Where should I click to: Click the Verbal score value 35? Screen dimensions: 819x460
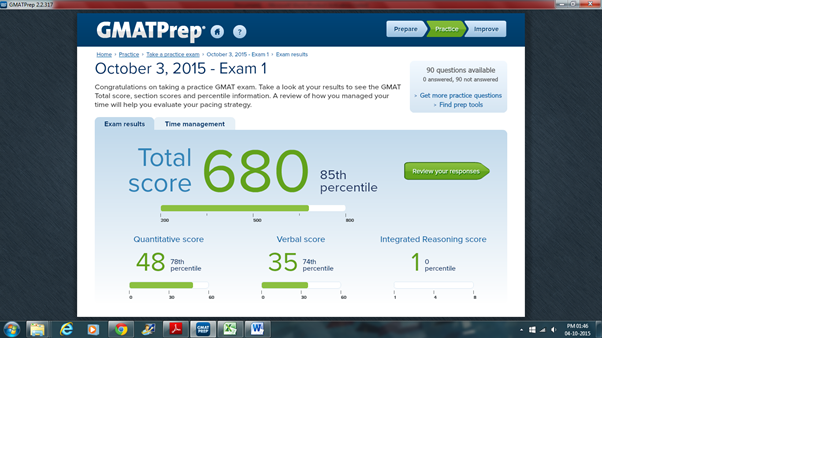pyautogui.click(x=283, y=262)
